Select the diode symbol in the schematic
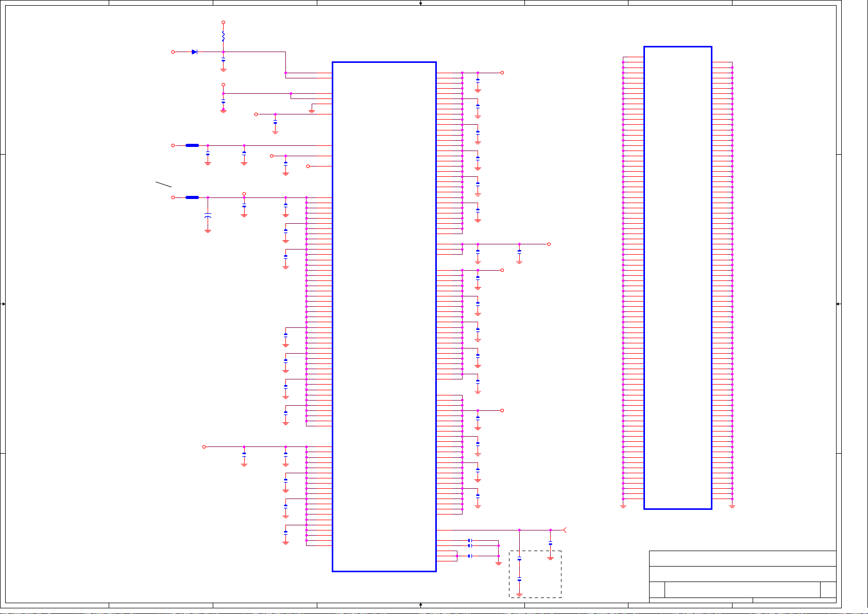Screen dimensions: 868x614 point(194,52)
